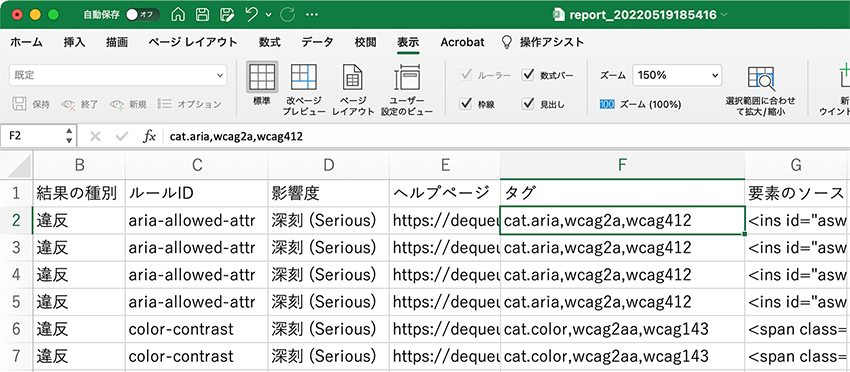Viewport: 850px width, 372px height.
Task: Open the 校閲 ribbon tab
Action: 365,42
